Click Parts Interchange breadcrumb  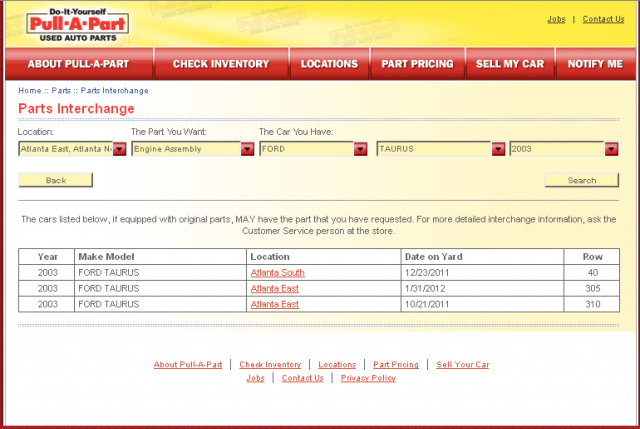(x=114, y=91)
